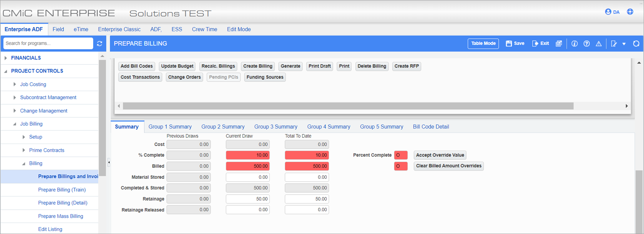
Task: Toggle the red Percent Complete override indicator
Action: (x=400, y=155)
